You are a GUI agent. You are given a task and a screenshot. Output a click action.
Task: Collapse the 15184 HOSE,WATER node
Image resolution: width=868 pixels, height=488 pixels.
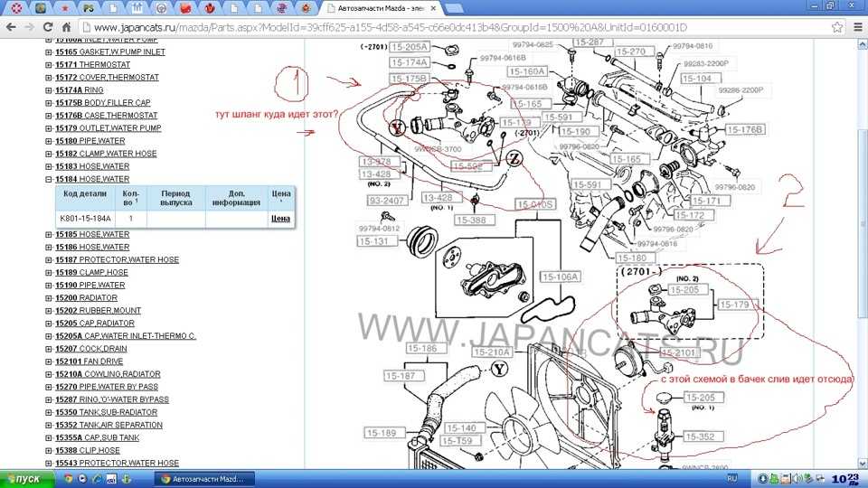point(49,179)
